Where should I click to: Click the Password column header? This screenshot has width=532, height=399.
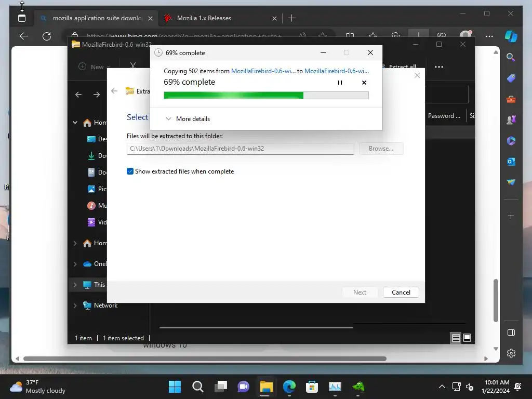(x=444, y=116)
